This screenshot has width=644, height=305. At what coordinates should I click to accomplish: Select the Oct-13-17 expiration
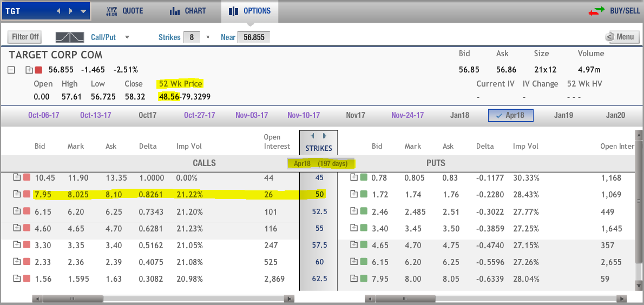(96, 115)
